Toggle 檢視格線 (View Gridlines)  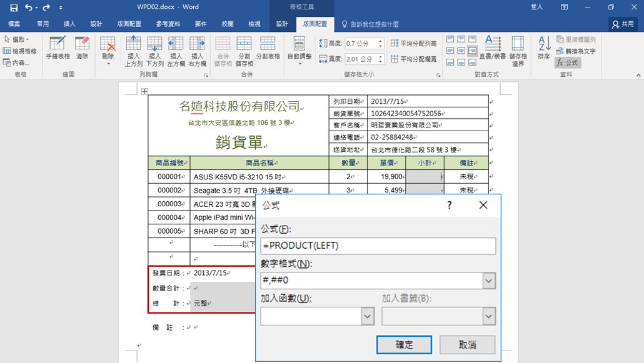tap(20, 51)
